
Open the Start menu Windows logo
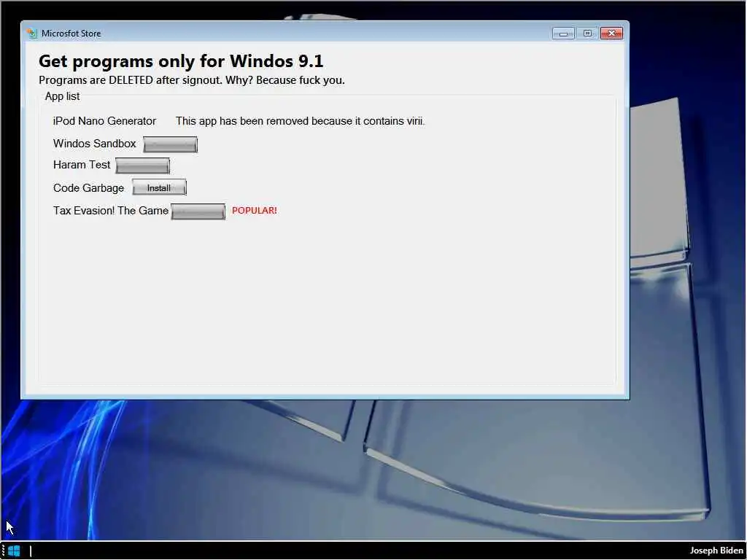pos(14,551)
